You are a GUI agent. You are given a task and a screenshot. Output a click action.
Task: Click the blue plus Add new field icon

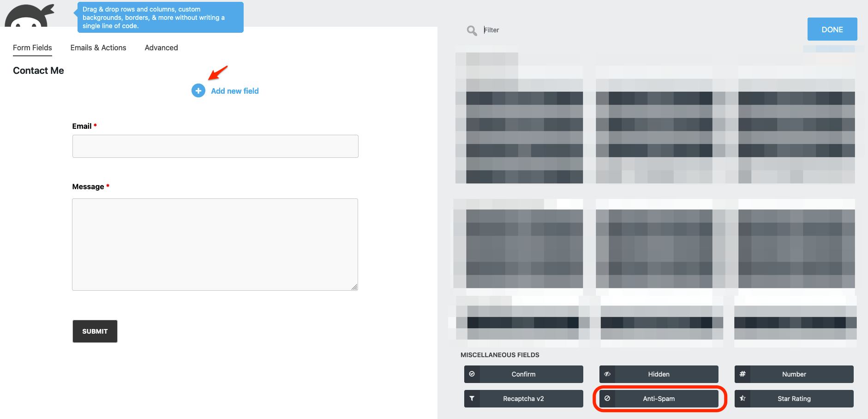click(x=198, y=91)
